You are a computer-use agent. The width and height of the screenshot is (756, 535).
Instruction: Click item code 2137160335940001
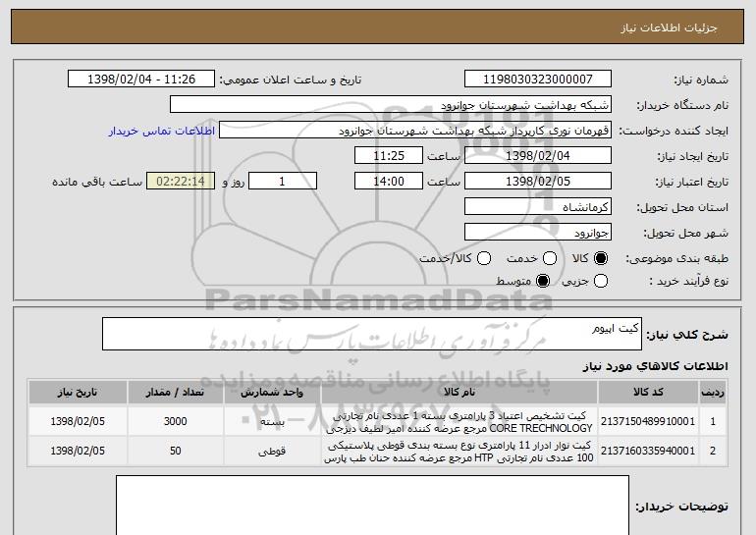click(648, 452)
